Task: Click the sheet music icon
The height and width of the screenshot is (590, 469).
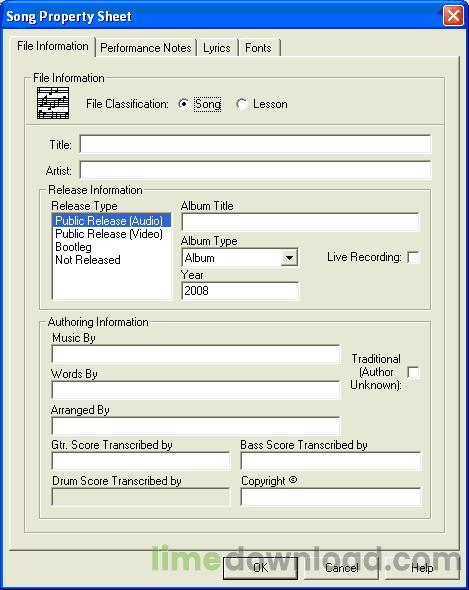Action: (x=53, y=103)
